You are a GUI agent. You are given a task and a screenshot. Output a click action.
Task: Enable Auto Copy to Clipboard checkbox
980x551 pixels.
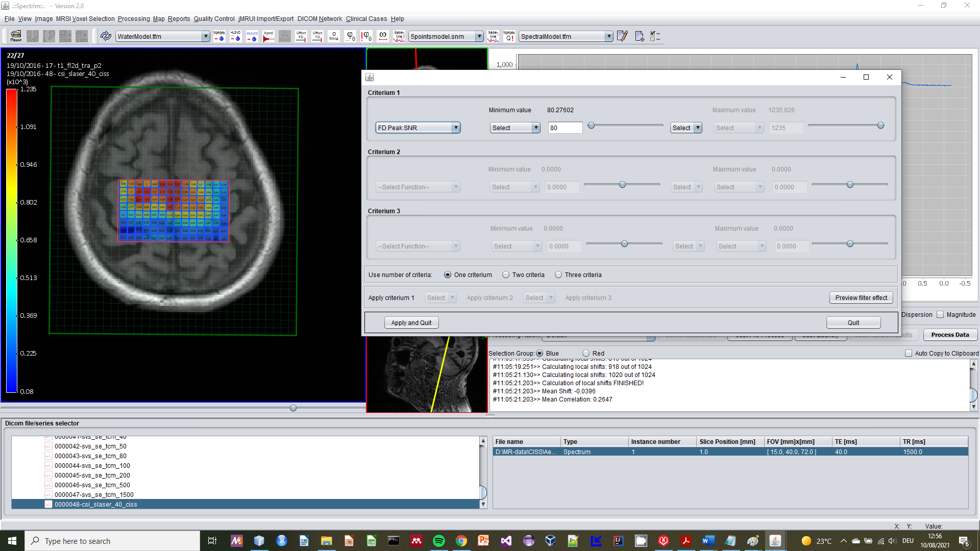(x=909, y=353)
